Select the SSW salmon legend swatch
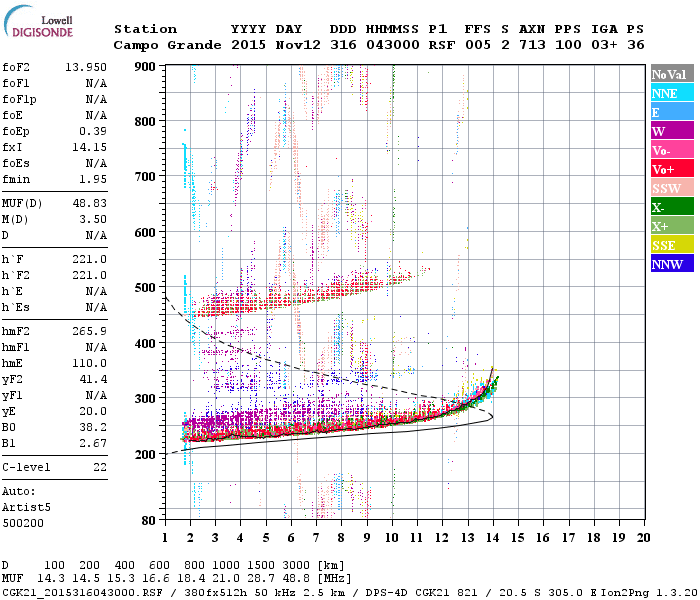The image size is (700, 600). pos(672,188)
